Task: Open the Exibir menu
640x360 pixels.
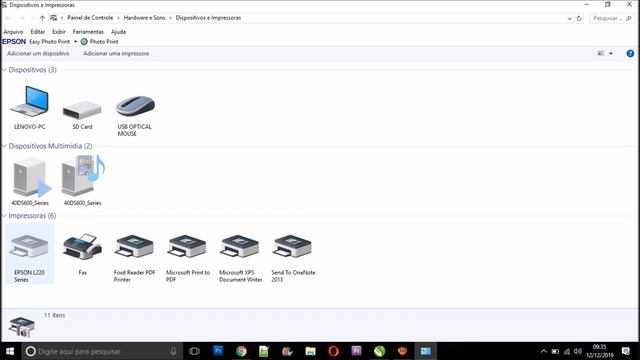Action: [x=58, y=31]
